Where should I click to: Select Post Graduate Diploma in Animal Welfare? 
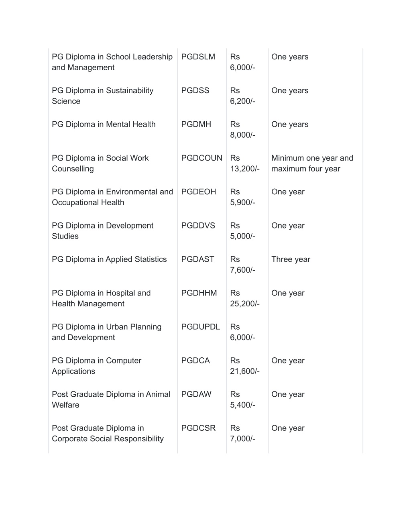click(x=111, y=400)
